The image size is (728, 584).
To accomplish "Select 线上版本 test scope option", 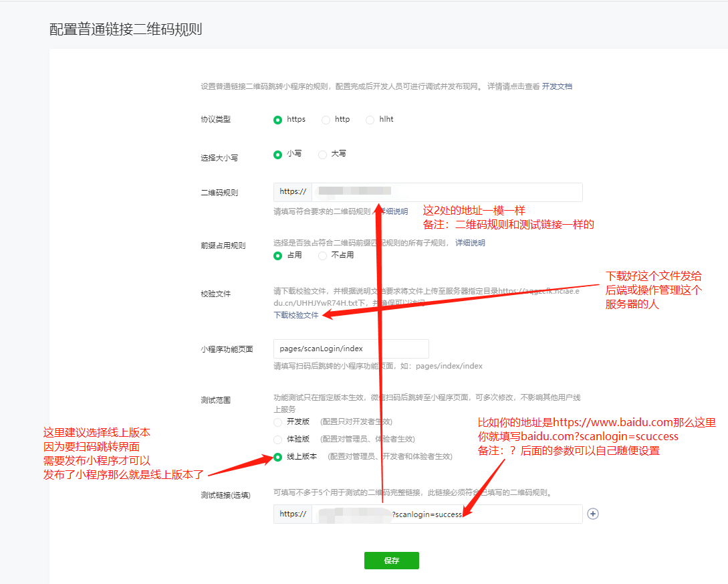I will 278,457.
